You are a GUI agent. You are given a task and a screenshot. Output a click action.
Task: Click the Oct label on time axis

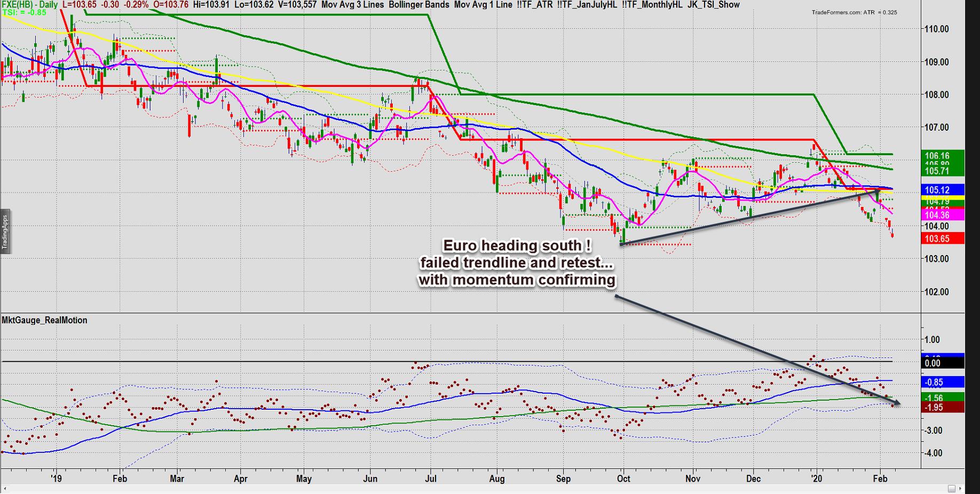pyautogui.click(x=623, y=479)
